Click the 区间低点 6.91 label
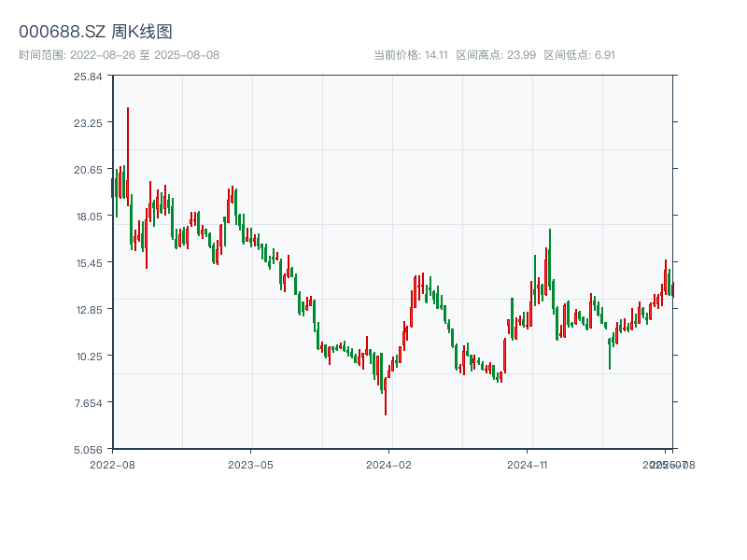This screenshot has height=560, width=747. click(x=579, y=55)
